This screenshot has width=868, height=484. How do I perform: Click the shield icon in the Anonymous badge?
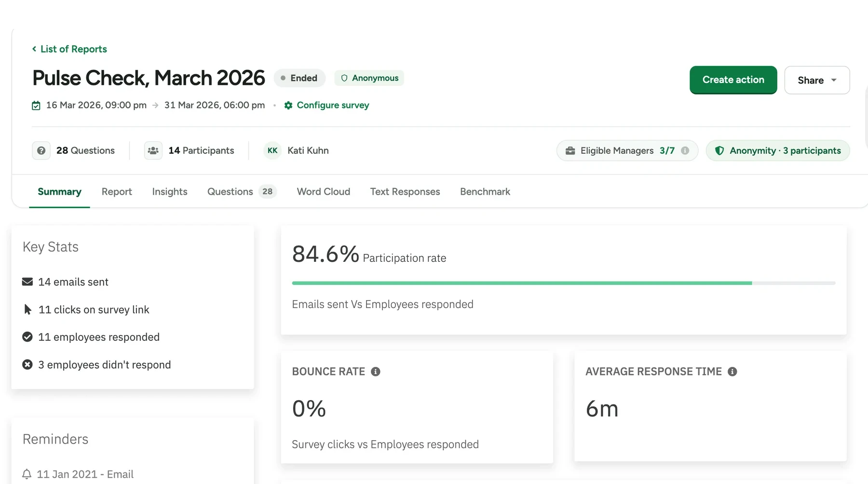[x=344, y=78]
